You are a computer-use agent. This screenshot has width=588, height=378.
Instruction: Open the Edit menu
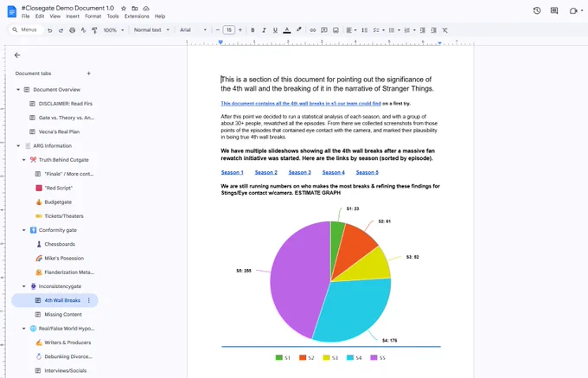[x=40, y=16]
